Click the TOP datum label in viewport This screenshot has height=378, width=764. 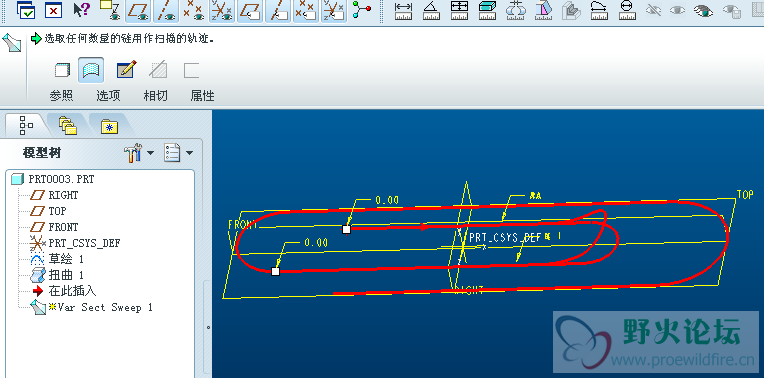(x=745, y=195)
